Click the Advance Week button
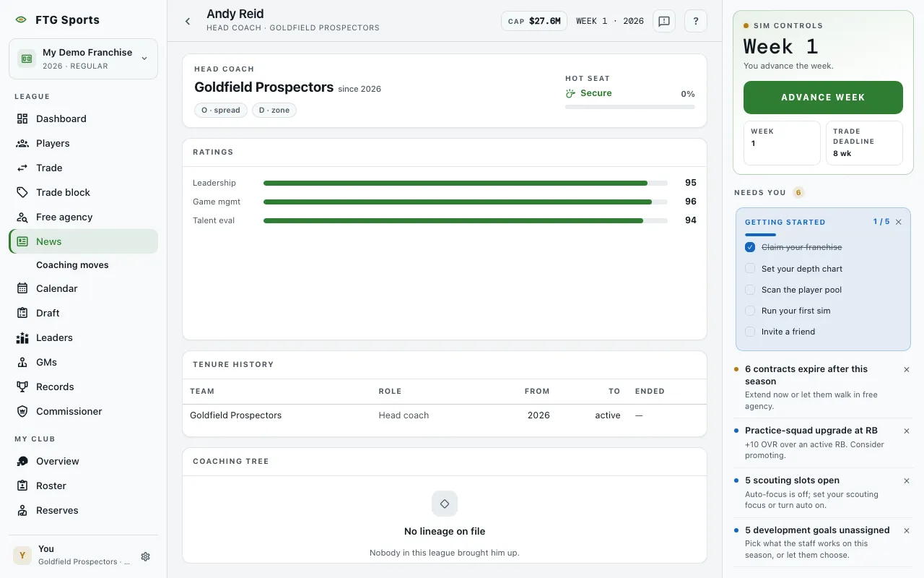Viewport: 924px width, 578px height. point(823,98)
